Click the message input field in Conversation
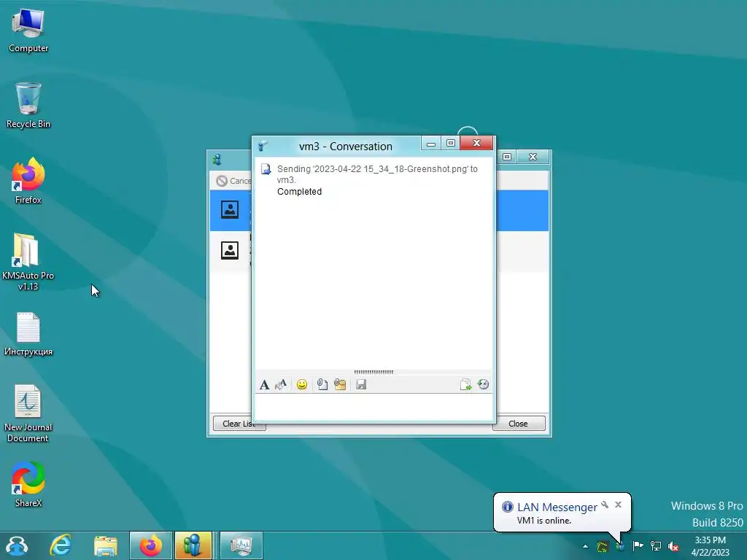Screen dimensions: 747x560 click(373, 407)
